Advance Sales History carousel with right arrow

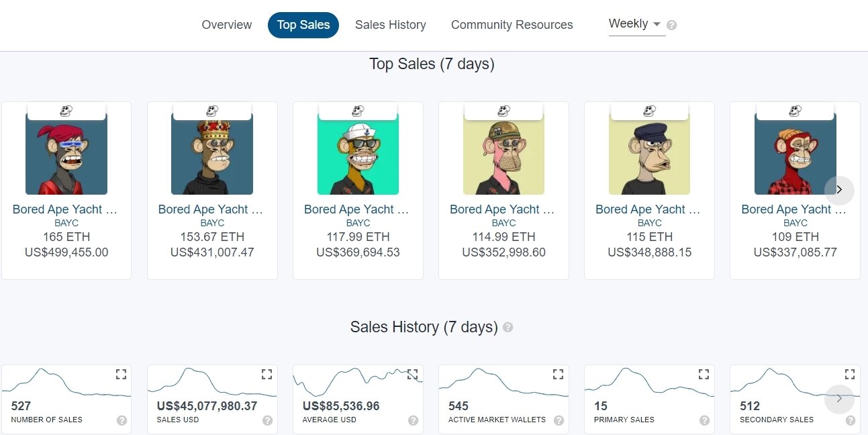839,399
